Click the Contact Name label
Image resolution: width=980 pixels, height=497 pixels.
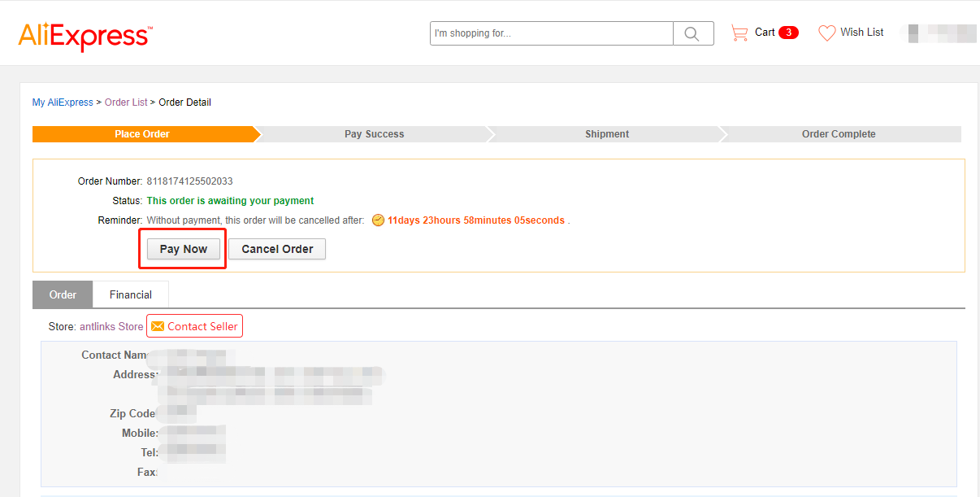(x=114, y=355)
